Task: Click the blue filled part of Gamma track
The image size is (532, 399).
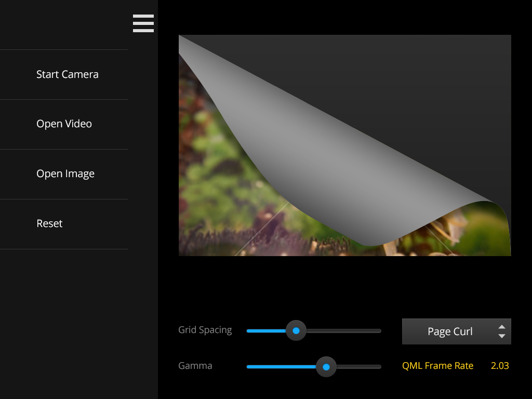Action: click(281, 367)
